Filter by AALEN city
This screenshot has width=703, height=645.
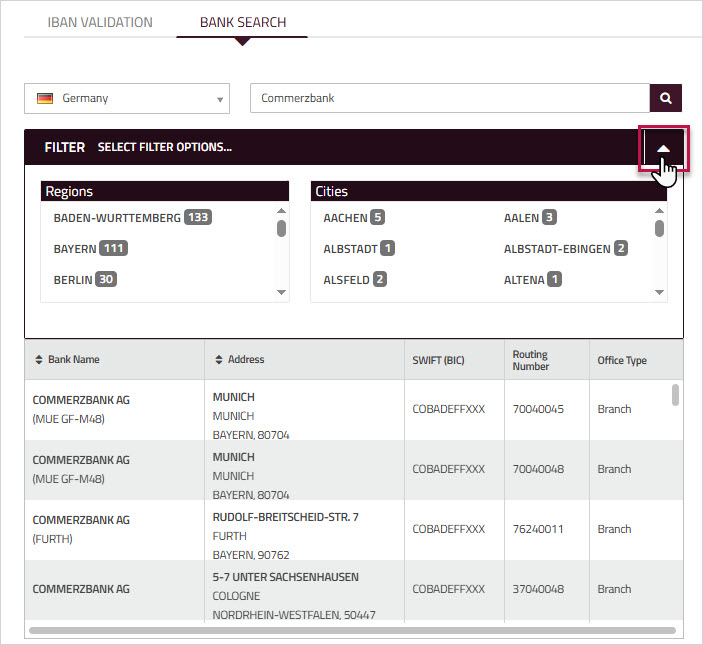[530, 218]
